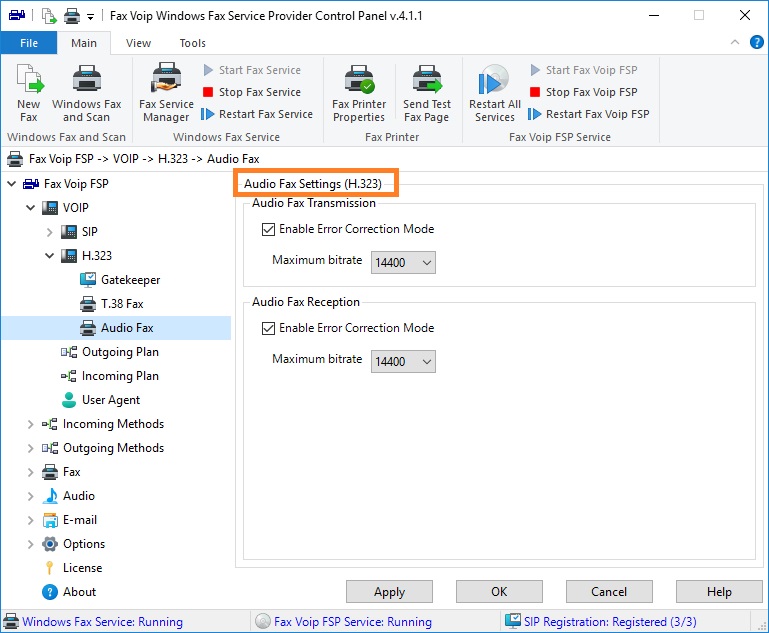
Task: Open Customize Quick Access Toolbar dropdown
Action: 90,17
